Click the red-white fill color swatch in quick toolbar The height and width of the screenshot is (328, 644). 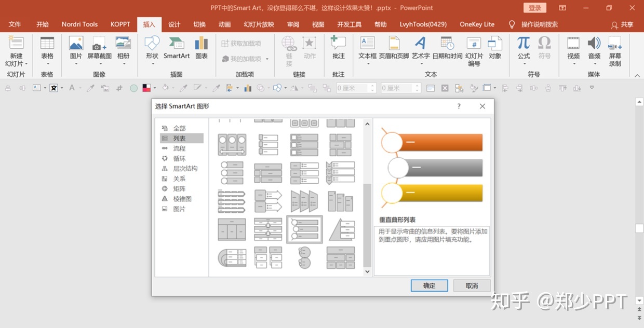tap(146, 88)
